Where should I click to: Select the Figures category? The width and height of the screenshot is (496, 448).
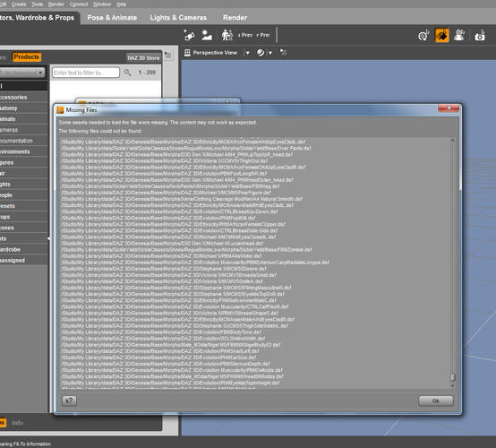point(23,162)
